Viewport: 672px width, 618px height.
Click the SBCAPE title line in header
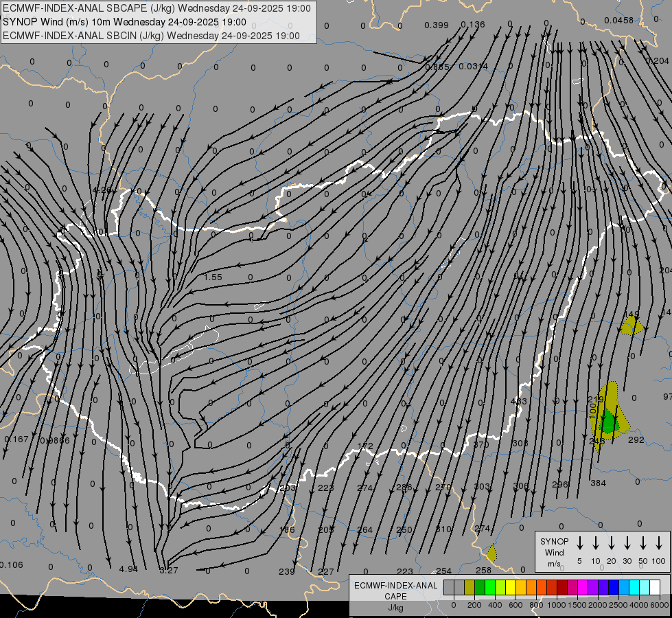(157, 8)
